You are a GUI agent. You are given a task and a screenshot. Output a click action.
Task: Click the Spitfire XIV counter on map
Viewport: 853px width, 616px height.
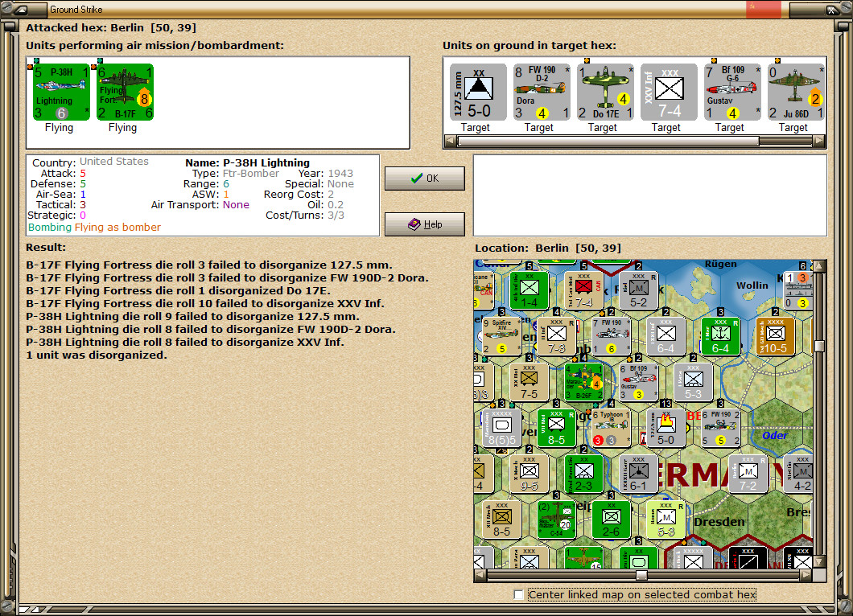coord(501,336)
